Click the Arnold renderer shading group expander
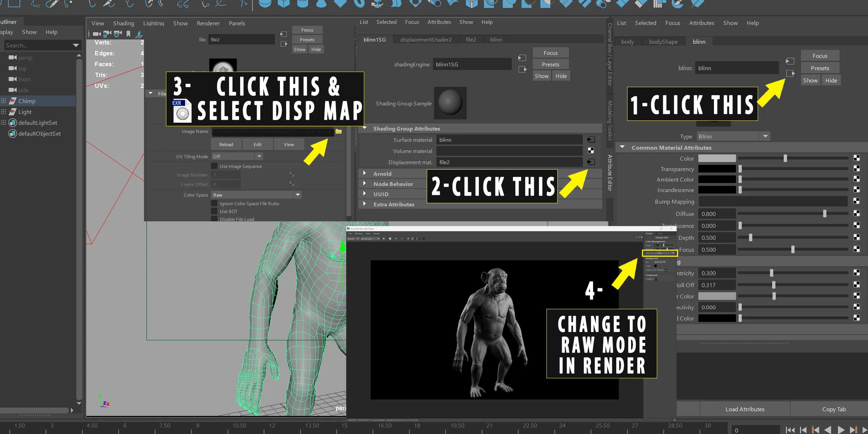 364,173
